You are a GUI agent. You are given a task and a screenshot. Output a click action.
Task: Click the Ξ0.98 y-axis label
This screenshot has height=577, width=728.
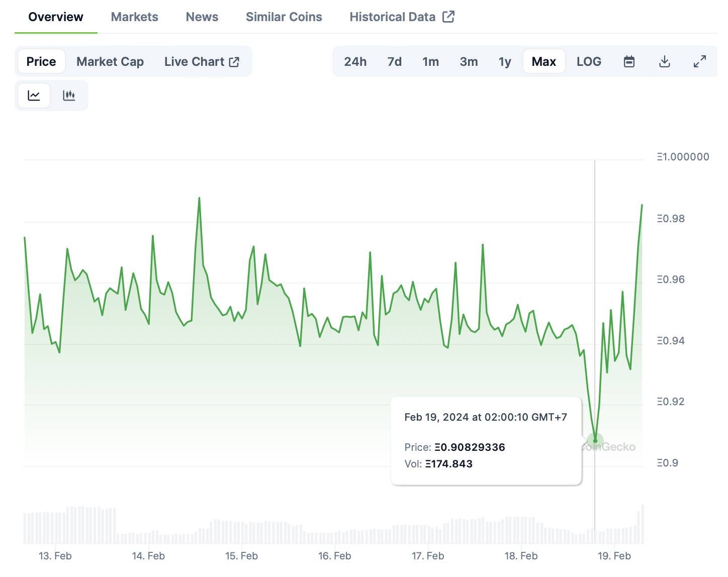pyautogui.click(x=671, y=219)
